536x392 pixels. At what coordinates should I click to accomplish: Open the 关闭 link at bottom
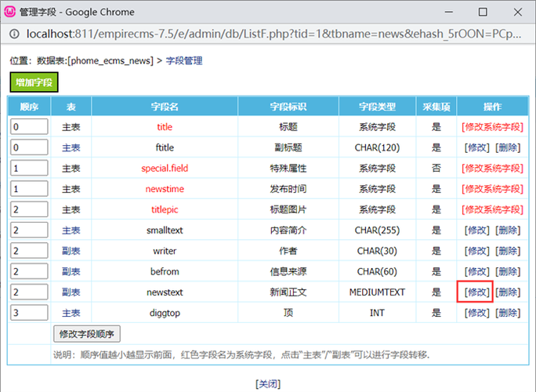click(x=268, y=384)
